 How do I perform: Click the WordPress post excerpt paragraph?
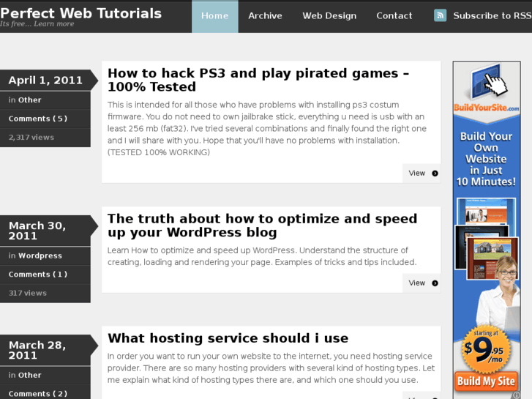(262, 256)
